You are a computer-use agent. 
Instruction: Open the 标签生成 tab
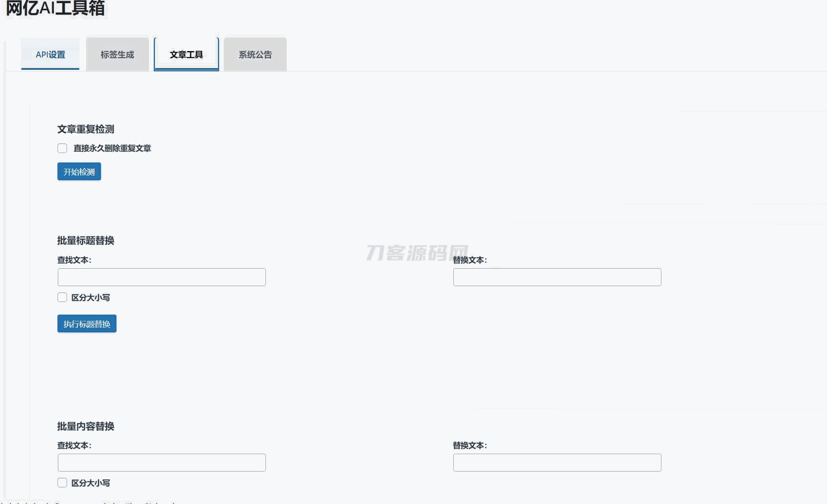pyautogui.click(x=117, y=55)
